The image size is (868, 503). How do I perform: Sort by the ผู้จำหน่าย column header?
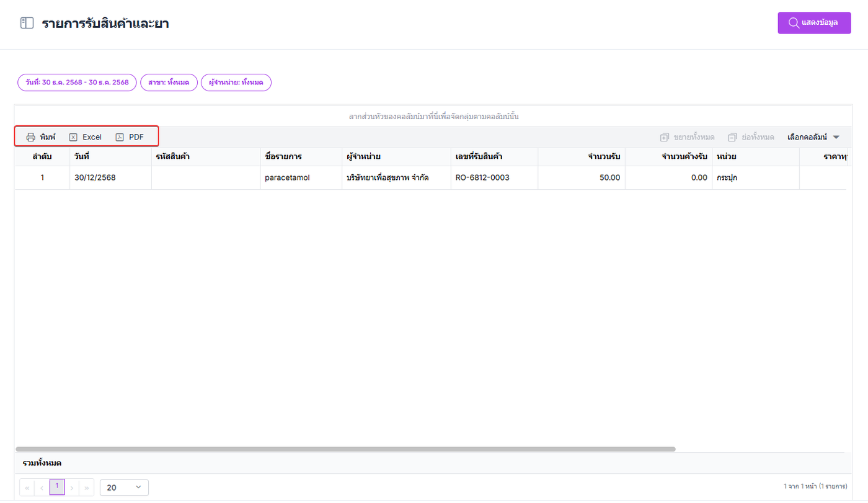396,157
